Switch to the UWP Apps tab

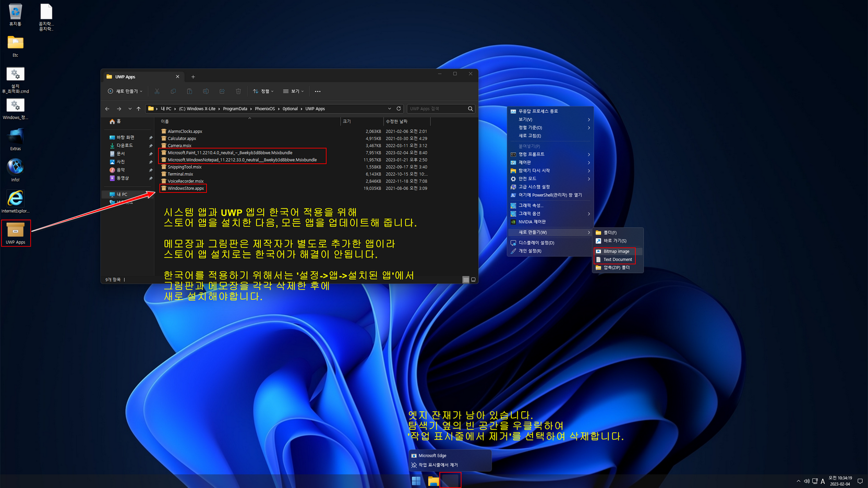coord(142,77)
